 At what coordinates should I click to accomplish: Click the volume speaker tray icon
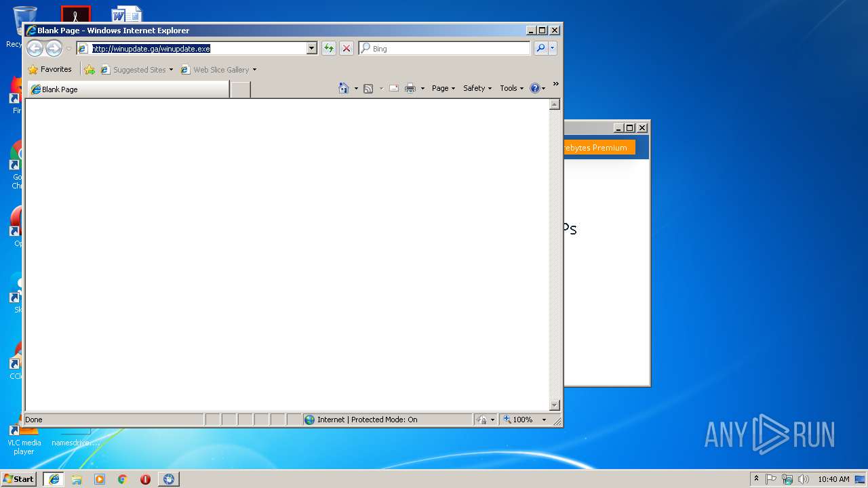tap(804, 479)
